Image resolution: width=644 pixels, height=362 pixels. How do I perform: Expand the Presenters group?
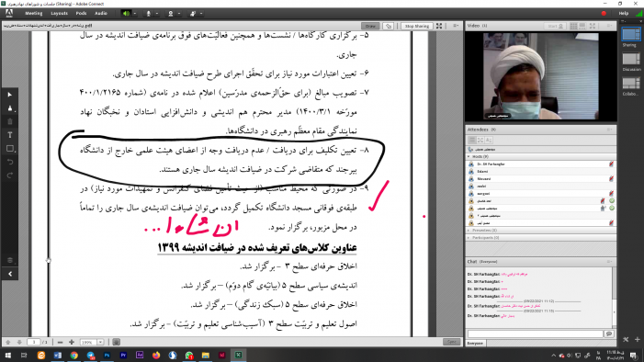click(x=469, y=231)
